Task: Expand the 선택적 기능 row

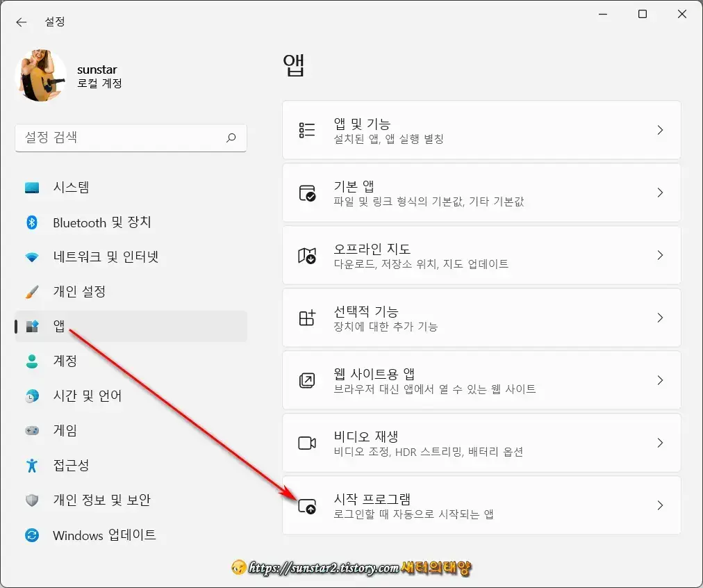Action: 659,318
